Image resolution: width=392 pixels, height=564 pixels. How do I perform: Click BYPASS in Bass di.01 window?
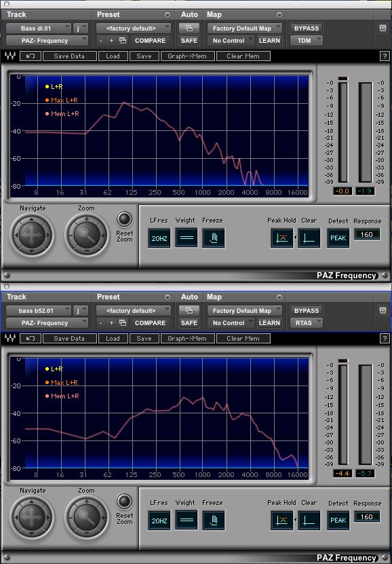click(x=307, y=29)
